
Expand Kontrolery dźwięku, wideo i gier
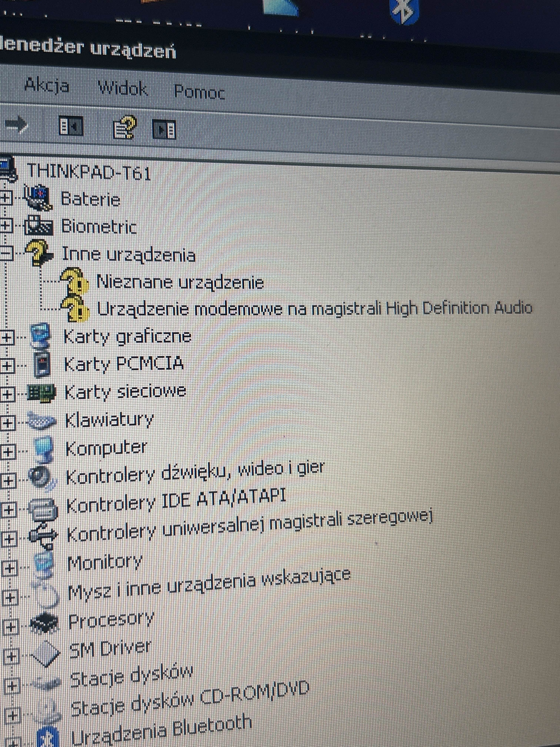(x=9, y=481)
